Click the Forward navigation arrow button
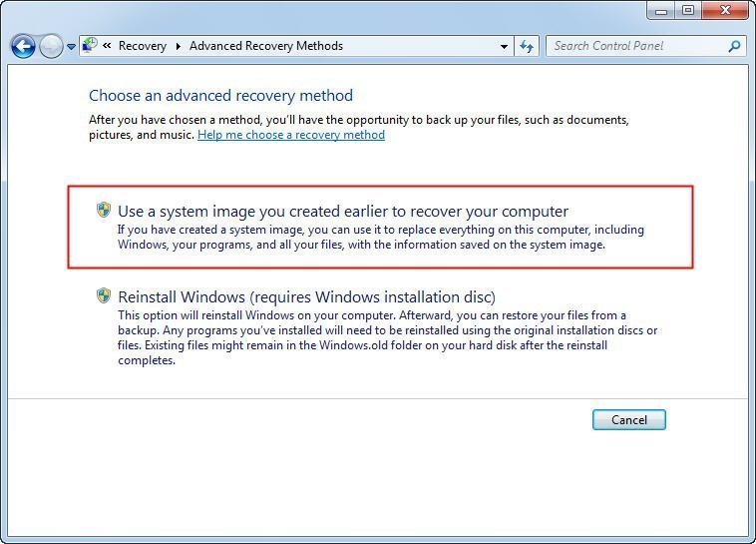 51,46
